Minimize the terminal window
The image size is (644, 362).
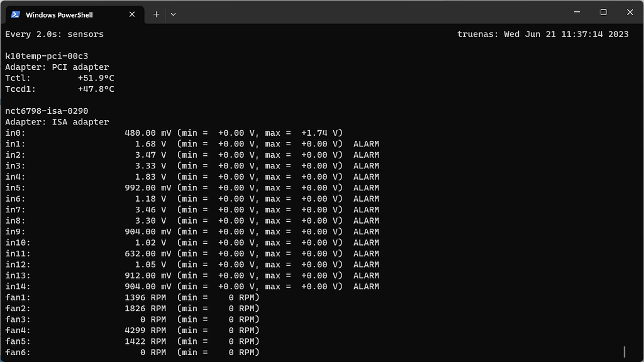[576, 12]
